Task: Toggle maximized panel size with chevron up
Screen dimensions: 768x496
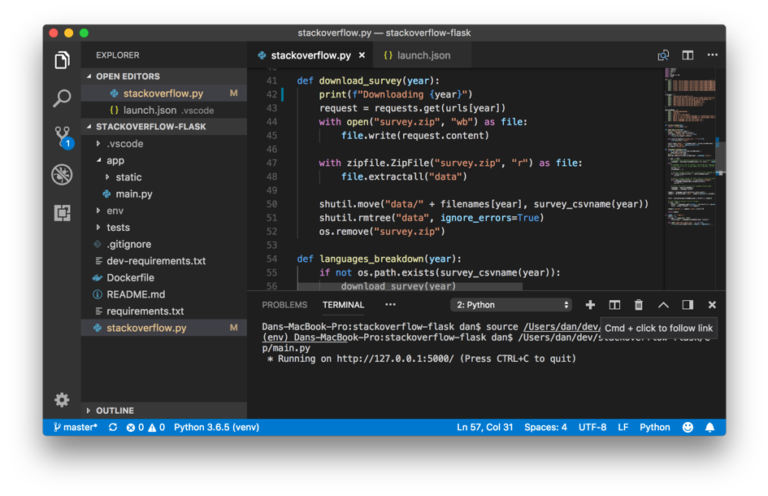Action: pos(663,305)
